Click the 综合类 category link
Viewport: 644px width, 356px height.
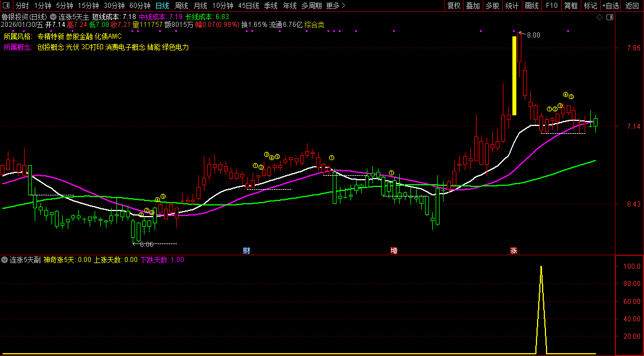[x=314, y=25]
